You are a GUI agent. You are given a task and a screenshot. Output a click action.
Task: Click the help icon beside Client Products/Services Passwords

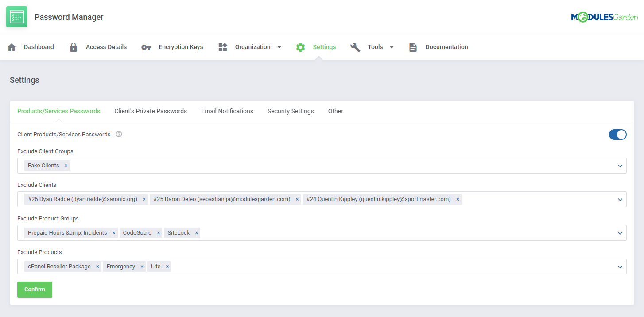pos(119,135)
